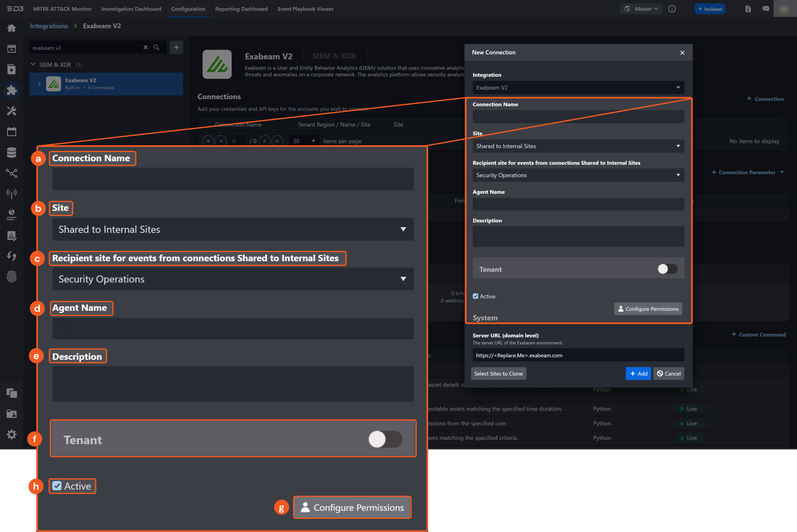Click the home icon in left sidebar
Image resolution: width=797 pixels, height=532 pixels.
[12, 28]
